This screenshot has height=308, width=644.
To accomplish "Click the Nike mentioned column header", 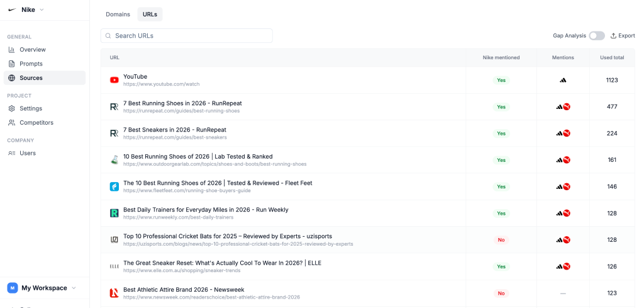I will (501, 57).
